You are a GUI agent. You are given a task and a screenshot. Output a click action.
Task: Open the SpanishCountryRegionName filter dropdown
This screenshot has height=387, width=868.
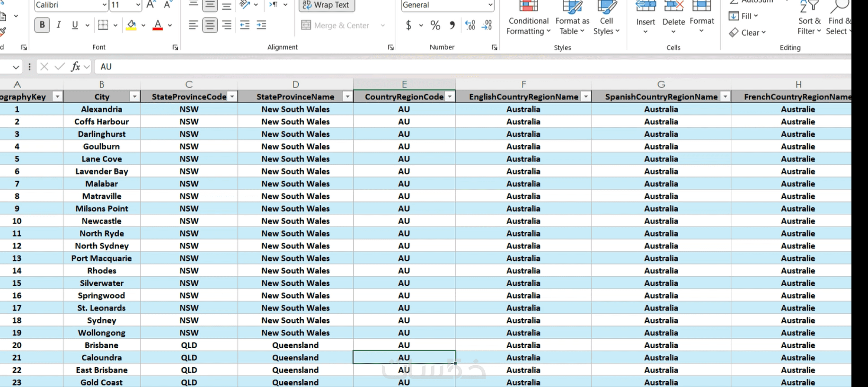pyautogui.click(x=726, y=97)
